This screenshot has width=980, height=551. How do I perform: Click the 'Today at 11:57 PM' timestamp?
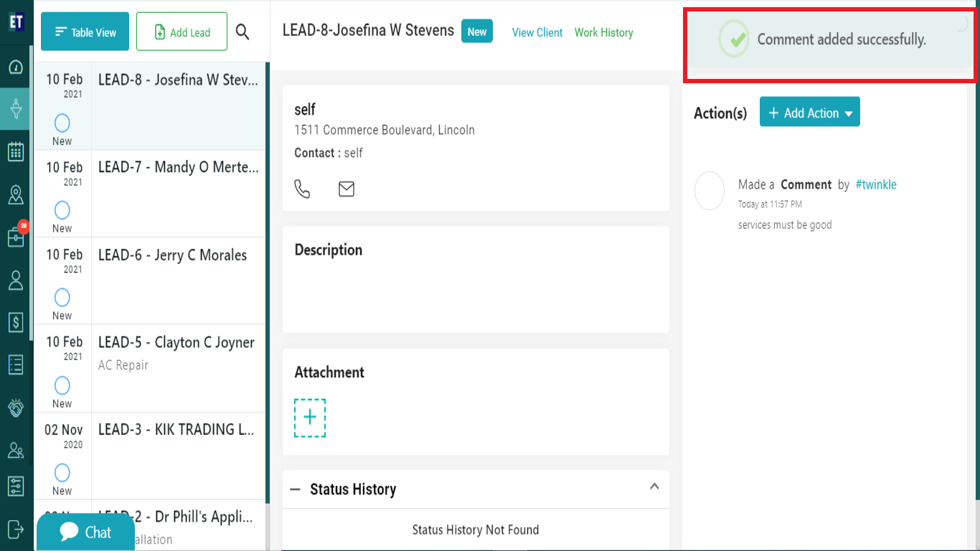771,204
